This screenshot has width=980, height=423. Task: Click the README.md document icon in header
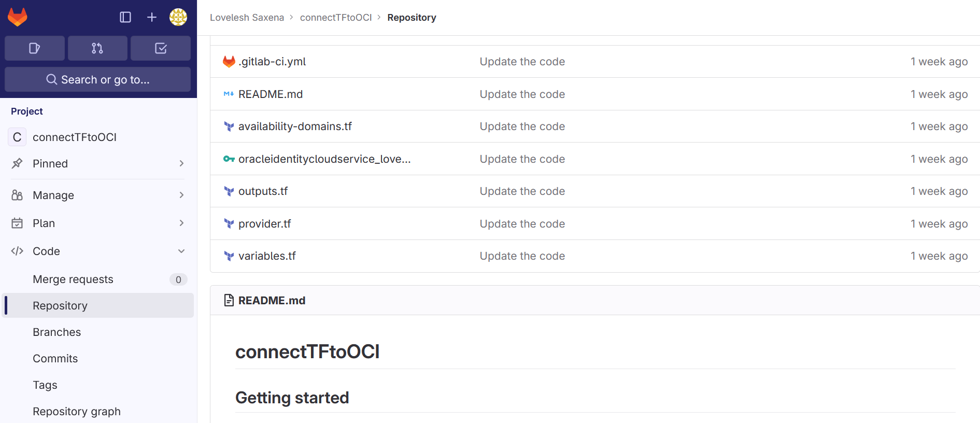click(229, 300)
